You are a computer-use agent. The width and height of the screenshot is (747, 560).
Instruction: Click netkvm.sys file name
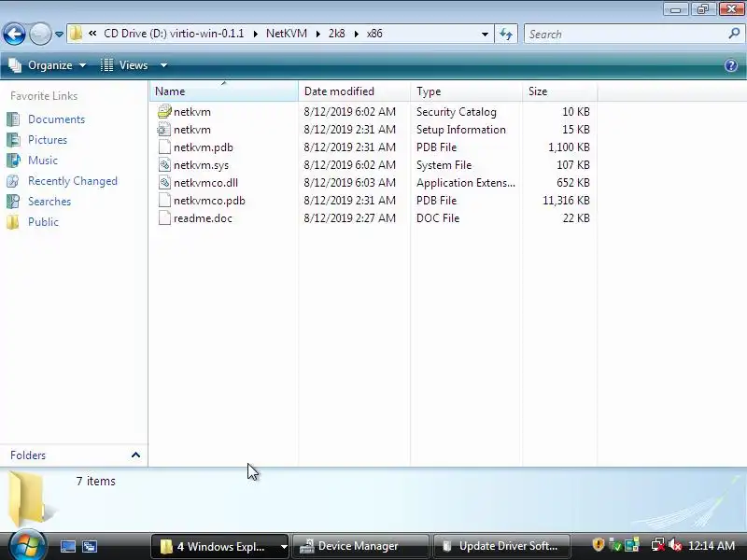coord(201,165)
